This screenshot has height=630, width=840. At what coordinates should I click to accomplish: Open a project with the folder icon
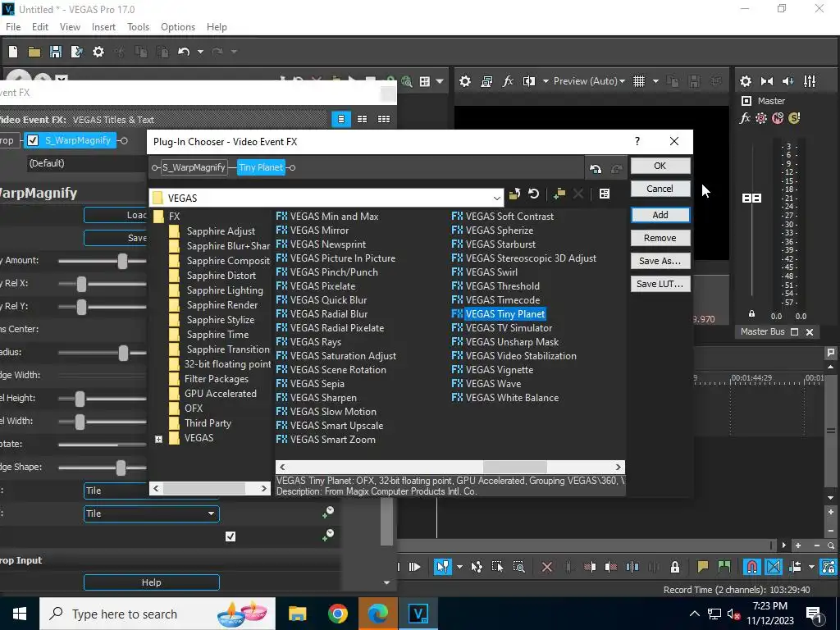(34, 52)
